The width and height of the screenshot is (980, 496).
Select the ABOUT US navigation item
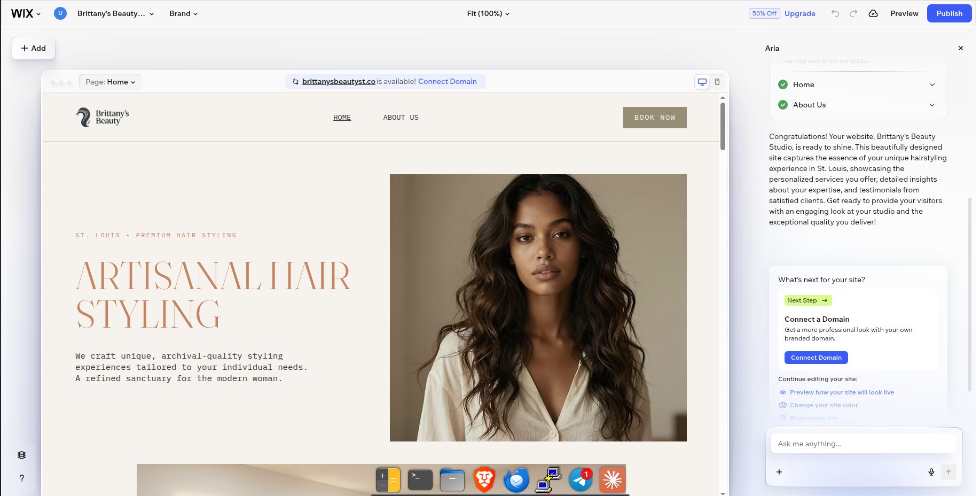(401, 118)
